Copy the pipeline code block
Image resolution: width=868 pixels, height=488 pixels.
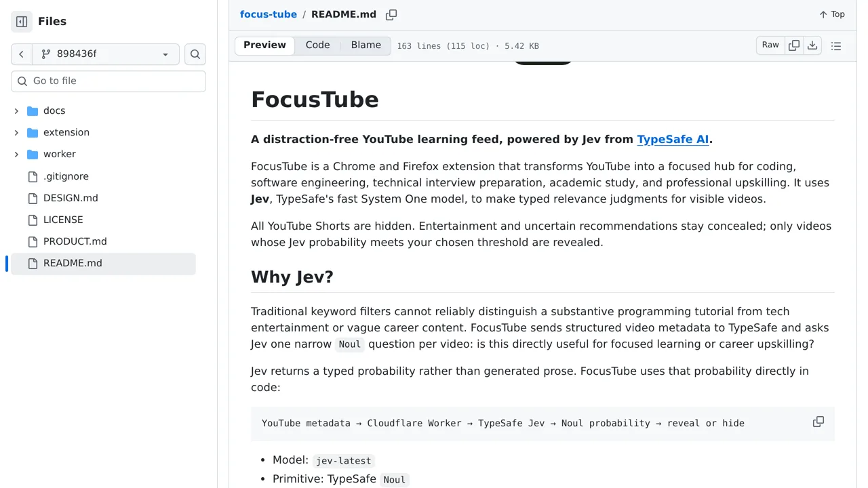[x=818, y=422]
